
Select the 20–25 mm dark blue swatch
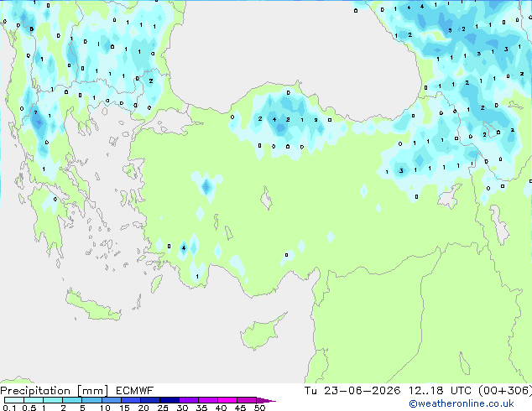(x=150, y=400)
